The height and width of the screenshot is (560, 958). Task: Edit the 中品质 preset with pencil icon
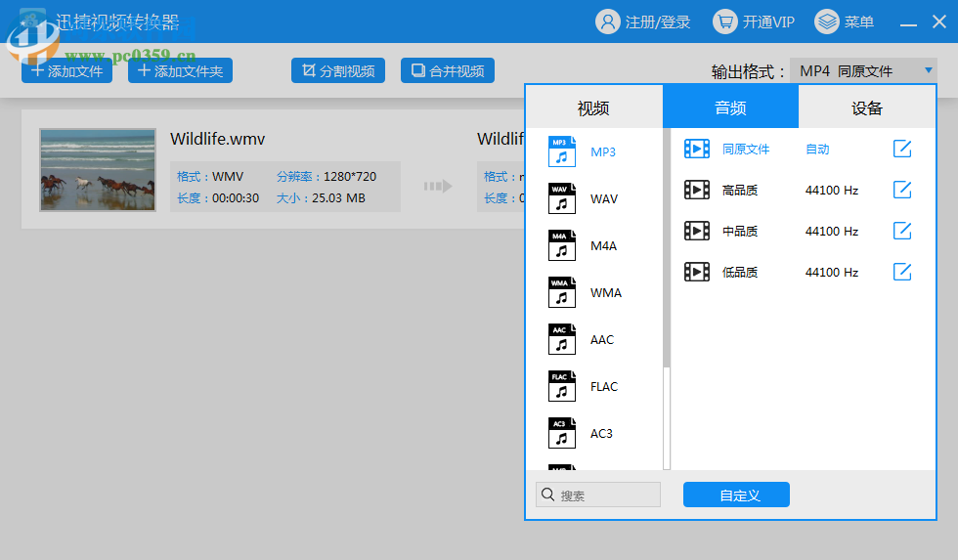902,231
